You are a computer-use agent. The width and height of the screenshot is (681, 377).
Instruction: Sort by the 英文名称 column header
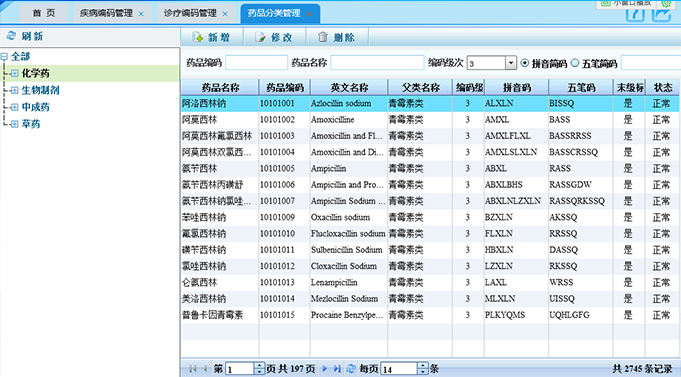pyautogui.click(x=349, y=88)
